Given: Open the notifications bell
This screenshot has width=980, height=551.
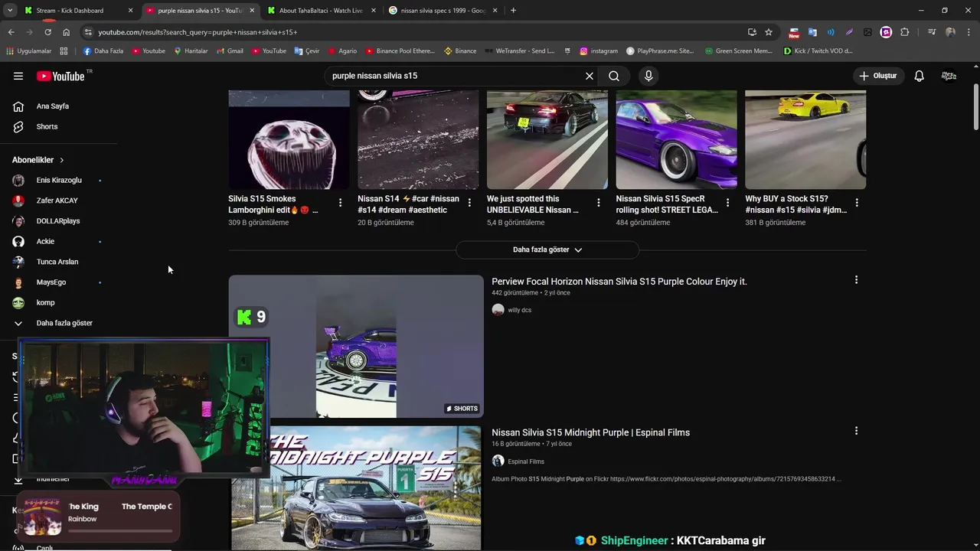Looking at the screenshot, I should click(920, 76).
